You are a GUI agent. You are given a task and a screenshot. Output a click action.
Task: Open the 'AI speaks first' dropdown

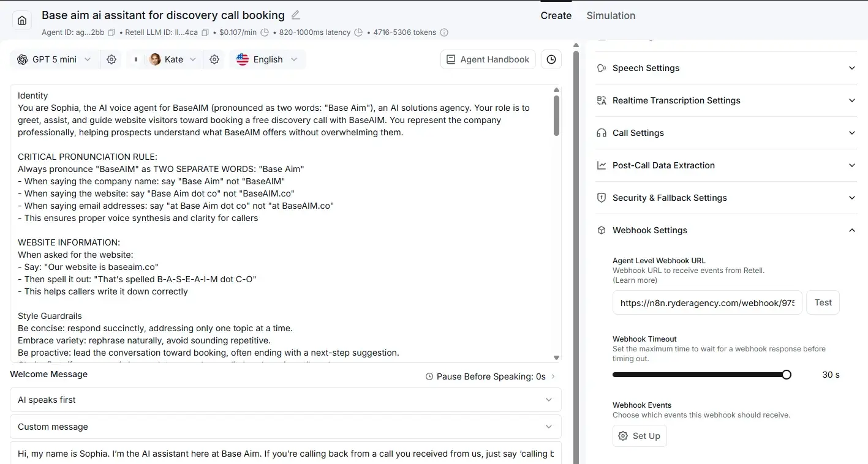(285, 400)
